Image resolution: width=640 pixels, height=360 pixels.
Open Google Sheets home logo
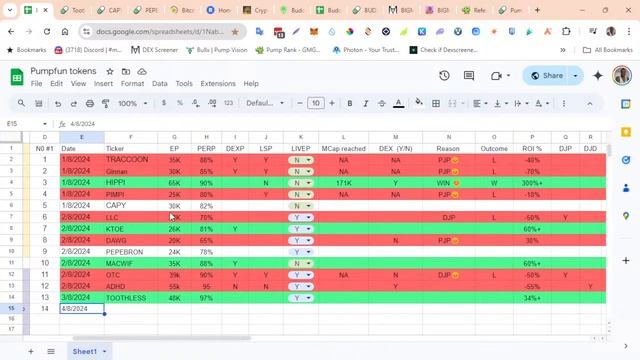tap(17, 77)
